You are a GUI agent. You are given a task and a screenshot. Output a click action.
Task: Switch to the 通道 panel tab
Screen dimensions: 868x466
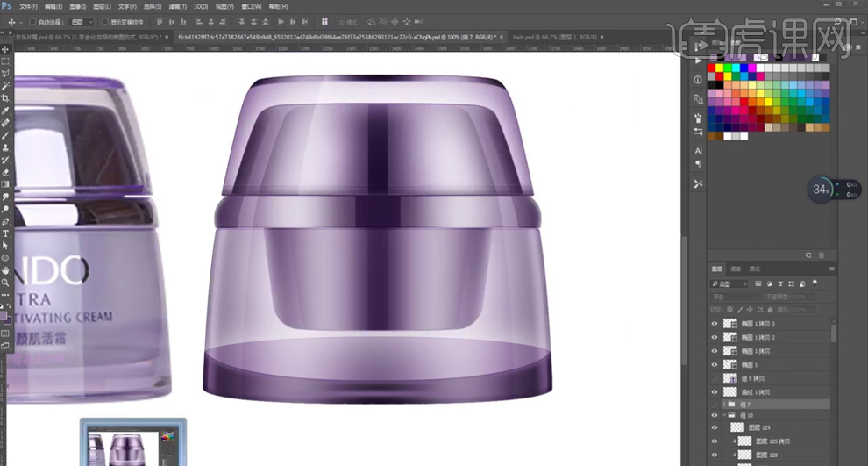point(736,269)
